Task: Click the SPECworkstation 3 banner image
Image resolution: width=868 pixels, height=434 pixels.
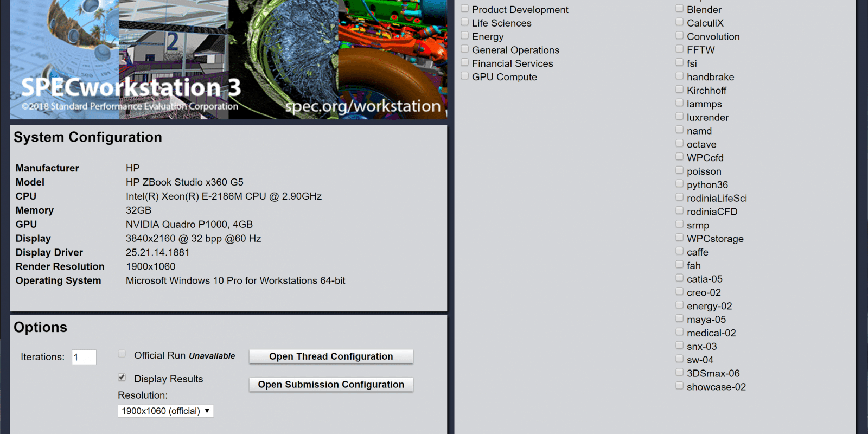Action: [228, 60]
